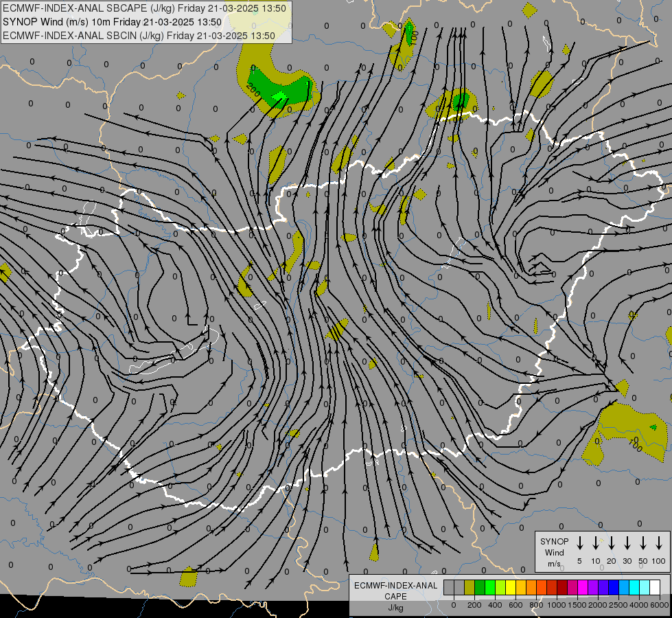Click the 6000 tick label on CAPE scale
The height and width of the screenshot is (618, 672).
click(660, 605)
